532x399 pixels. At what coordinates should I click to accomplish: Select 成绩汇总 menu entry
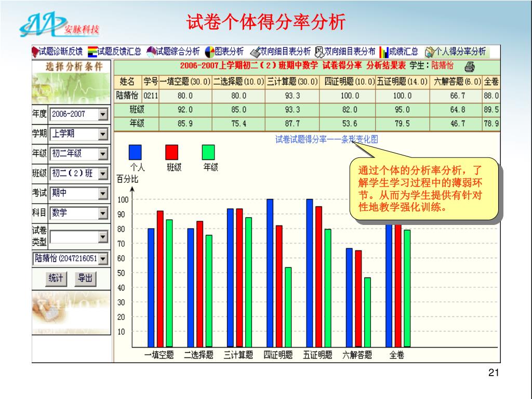pos(403,51)
